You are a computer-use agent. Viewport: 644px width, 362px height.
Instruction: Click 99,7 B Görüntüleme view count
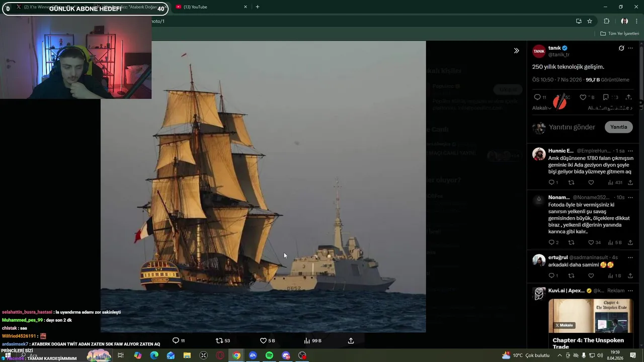coord(607,80)
